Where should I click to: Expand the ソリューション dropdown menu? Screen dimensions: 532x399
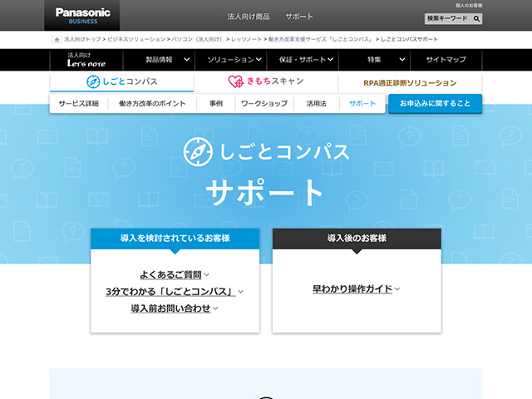click(231, 60)
